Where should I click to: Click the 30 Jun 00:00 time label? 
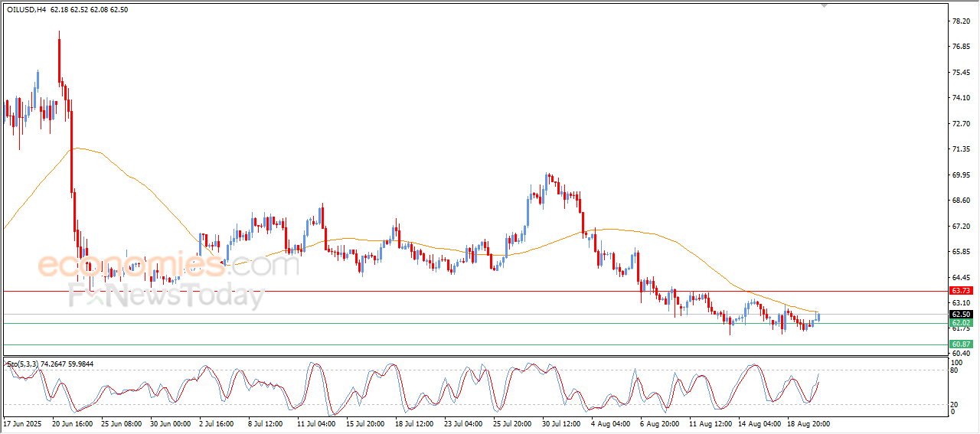[171, 423]
